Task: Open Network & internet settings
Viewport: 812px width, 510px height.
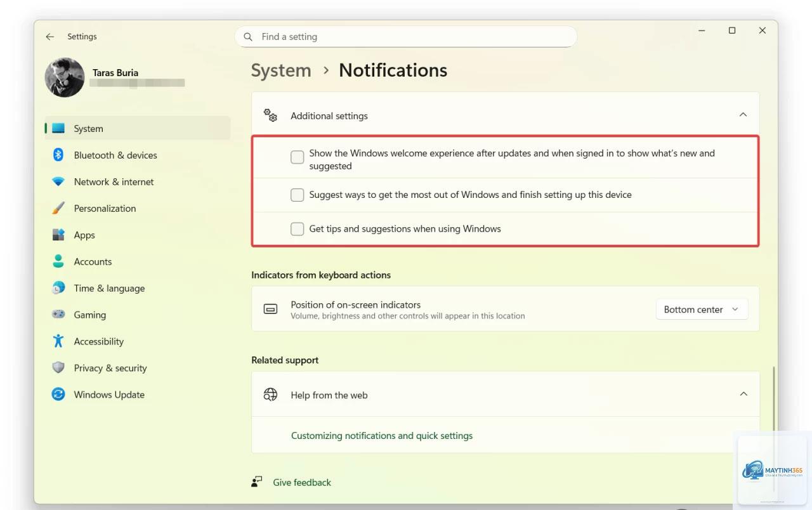Action: click(138, 181)
